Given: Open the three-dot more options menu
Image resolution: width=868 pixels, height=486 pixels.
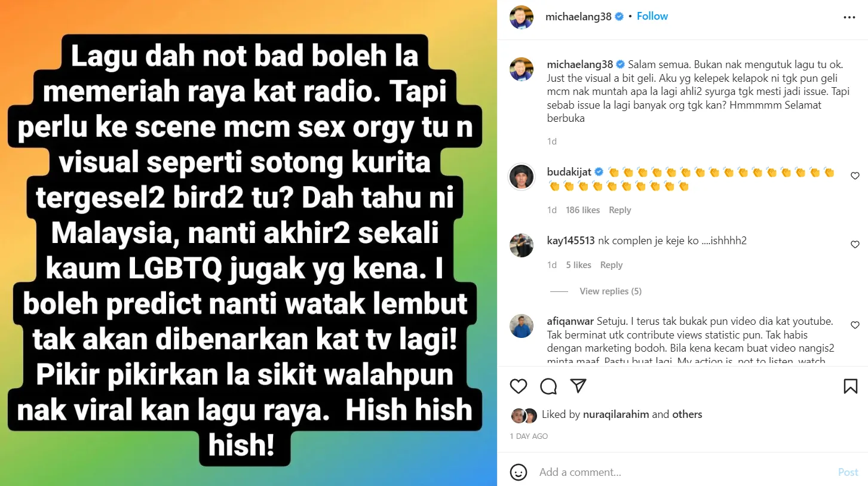Looking at the screenshot, I should click(849, 17).
